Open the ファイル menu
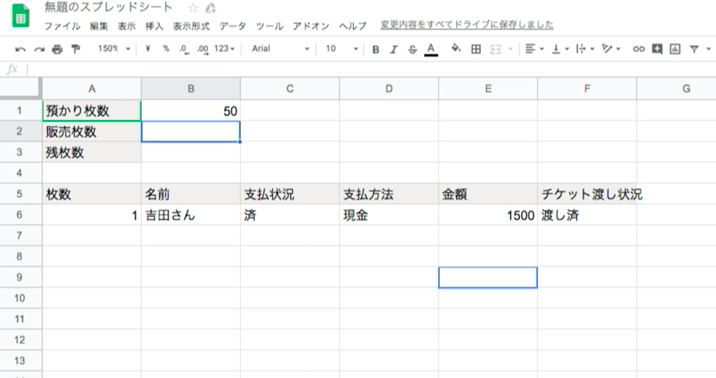 tap(62, 26)
